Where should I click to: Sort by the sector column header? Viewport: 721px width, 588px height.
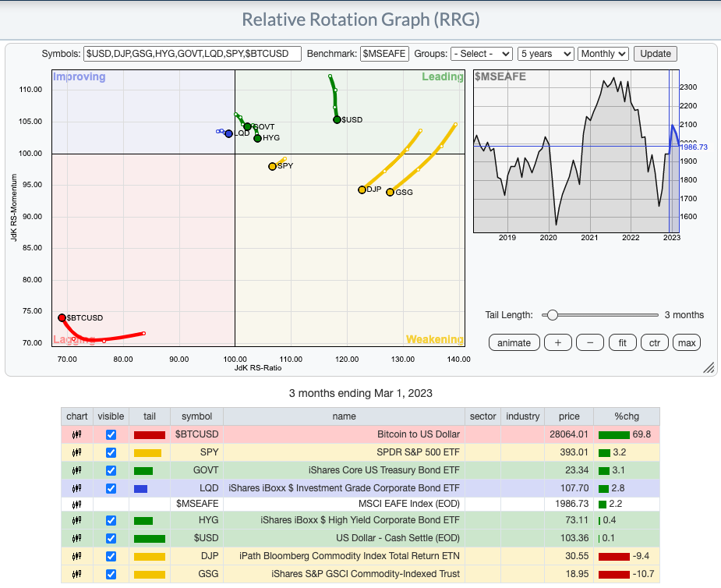pyautogui.click(x=482, y=416)
